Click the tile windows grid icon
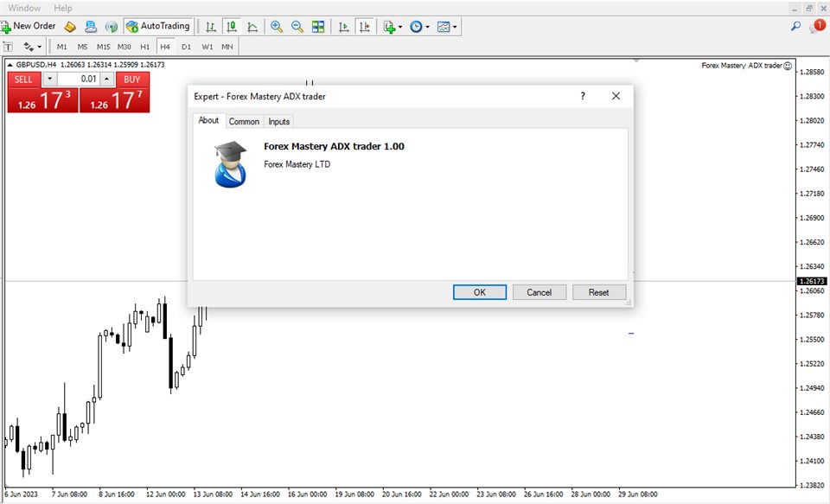The height and width of the screenshot is (504, 830). point(318,27)
